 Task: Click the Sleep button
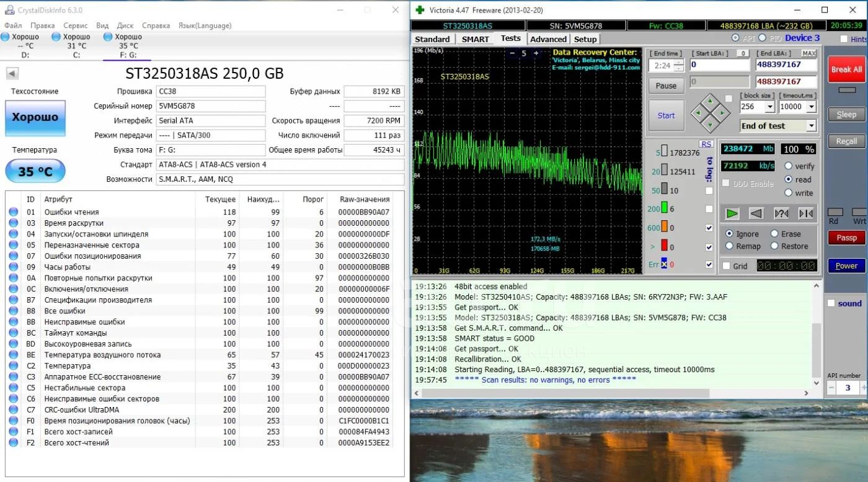coord(846,114)
